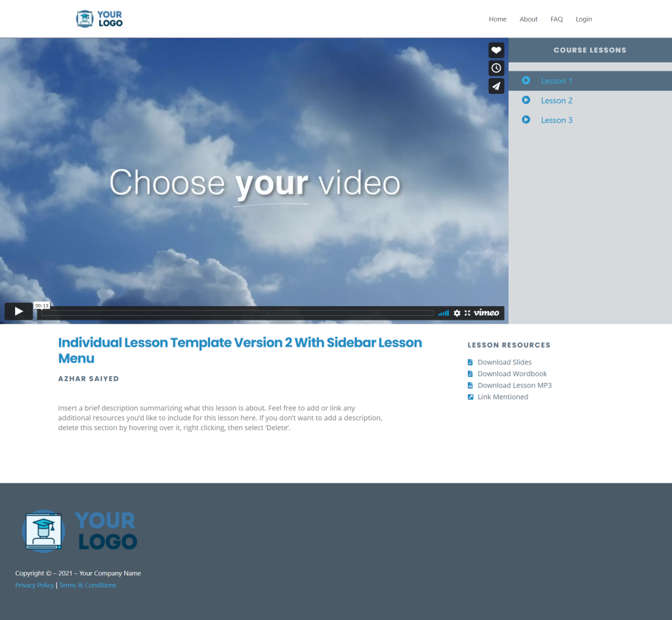The image size is (672, 620).
Task: Click the Download Wordbook link
Action: [512, 374]
